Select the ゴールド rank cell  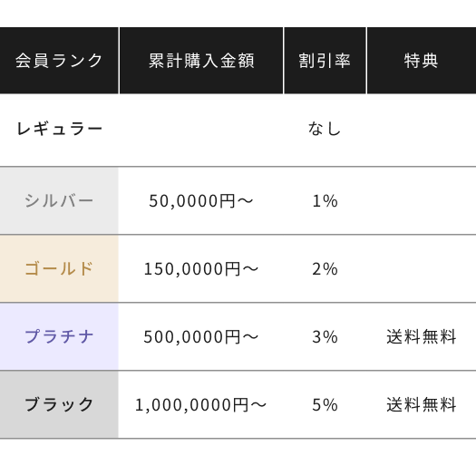pyautogui.click(x=59, y=268)
